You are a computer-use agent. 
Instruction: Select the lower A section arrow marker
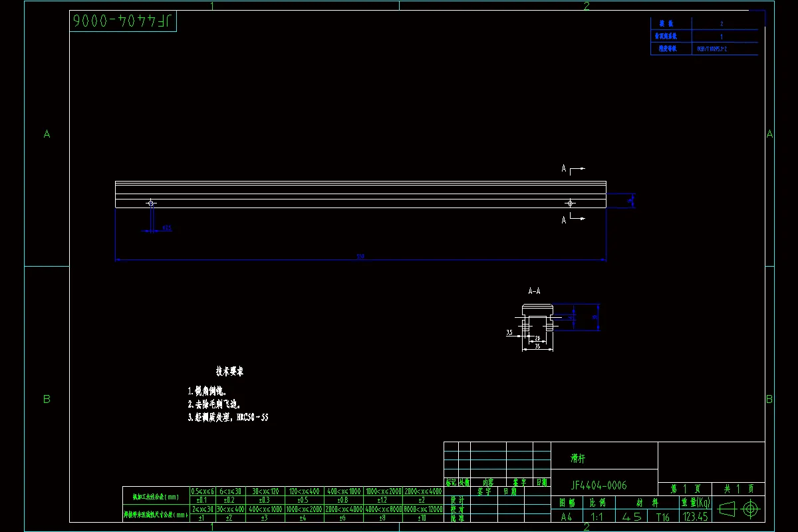[x=574, y=219]
